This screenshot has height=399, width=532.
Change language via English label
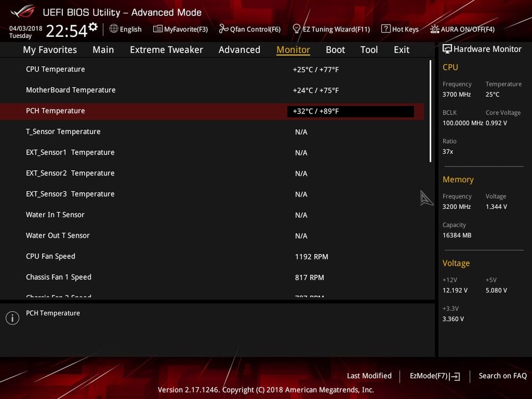point(130,29)
